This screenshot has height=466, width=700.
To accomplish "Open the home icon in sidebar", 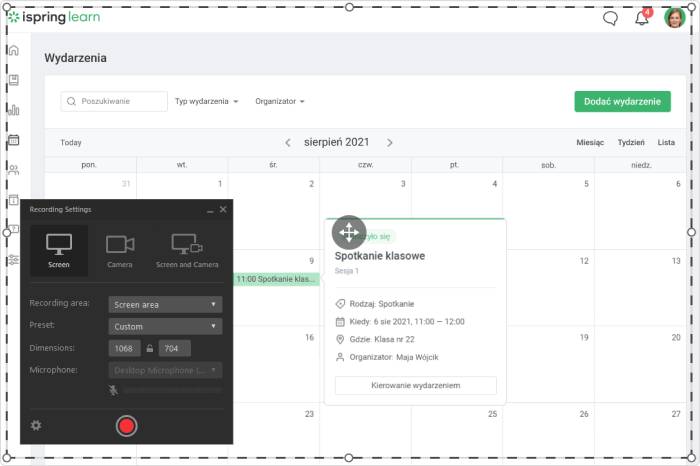I will tap(14, 50).
